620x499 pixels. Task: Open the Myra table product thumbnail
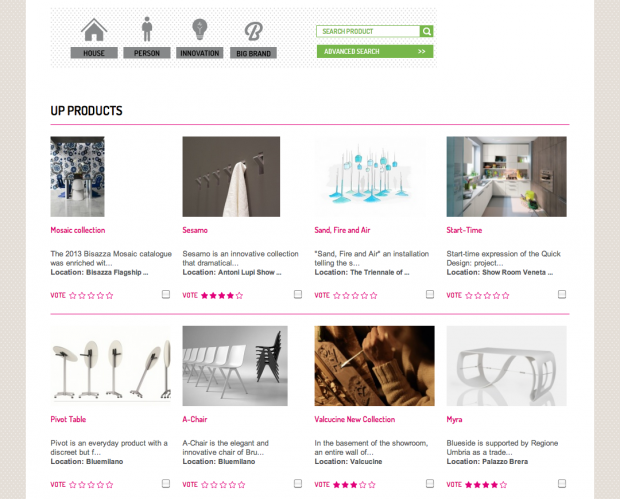click(x=506, y=365)
